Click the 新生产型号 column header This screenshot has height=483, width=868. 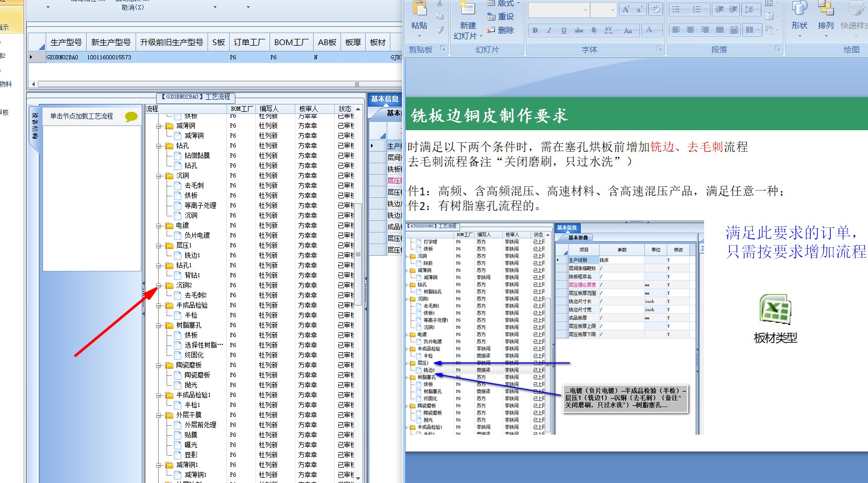(111, 42)
